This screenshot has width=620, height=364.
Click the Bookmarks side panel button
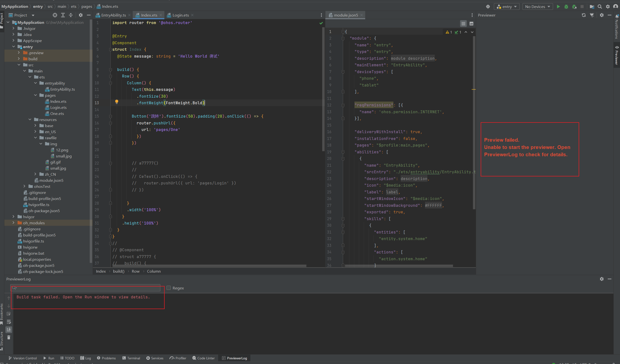(2, 314)
